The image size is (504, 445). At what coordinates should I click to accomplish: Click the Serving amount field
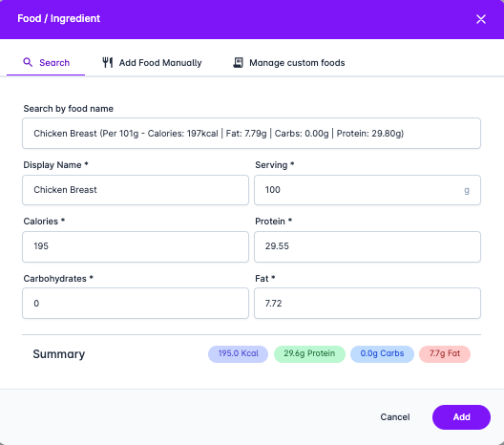367,190
